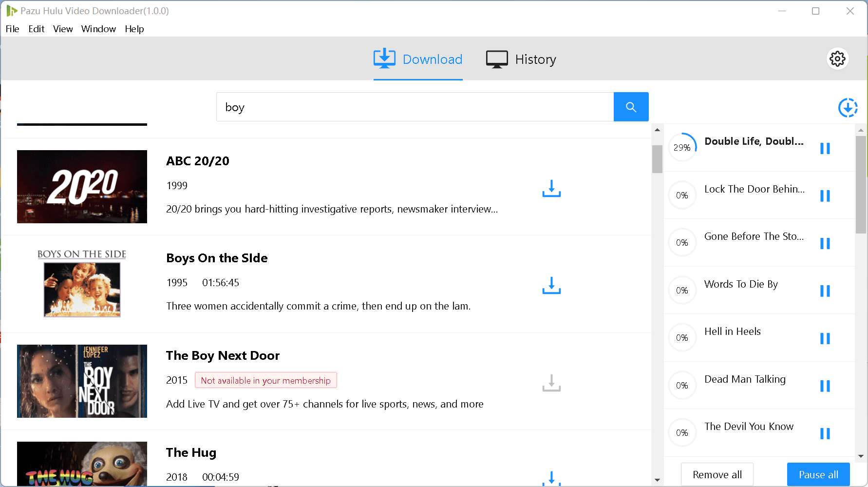
Task: Pause the Double Life download
Action: 825,148
